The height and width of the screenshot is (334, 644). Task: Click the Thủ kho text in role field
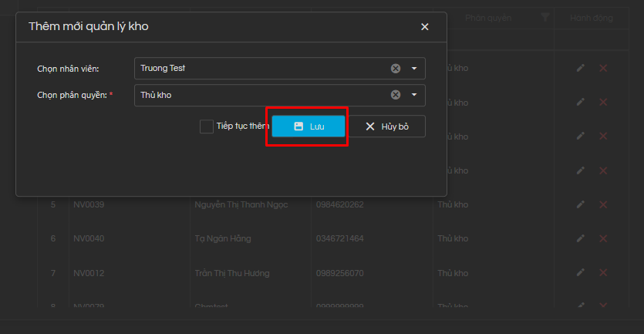[x=156, y=95]
